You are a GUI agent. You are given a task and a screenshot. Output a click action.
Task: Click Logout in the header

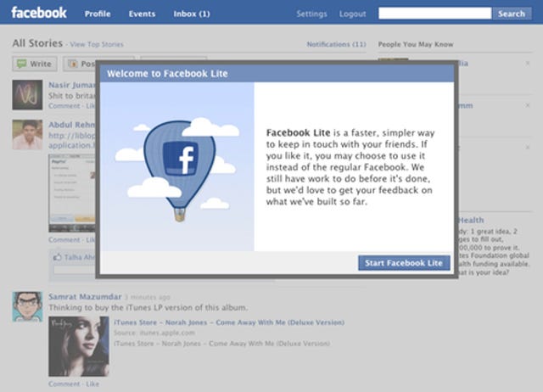click(353, 14)
